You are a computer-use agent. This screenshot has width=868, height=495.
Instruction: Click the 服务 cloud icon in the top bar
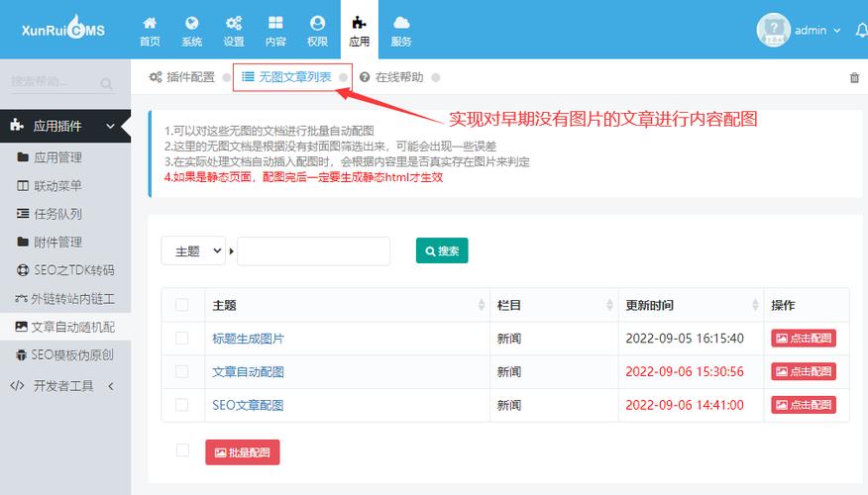pyautogui.click(x=401, y=23)
